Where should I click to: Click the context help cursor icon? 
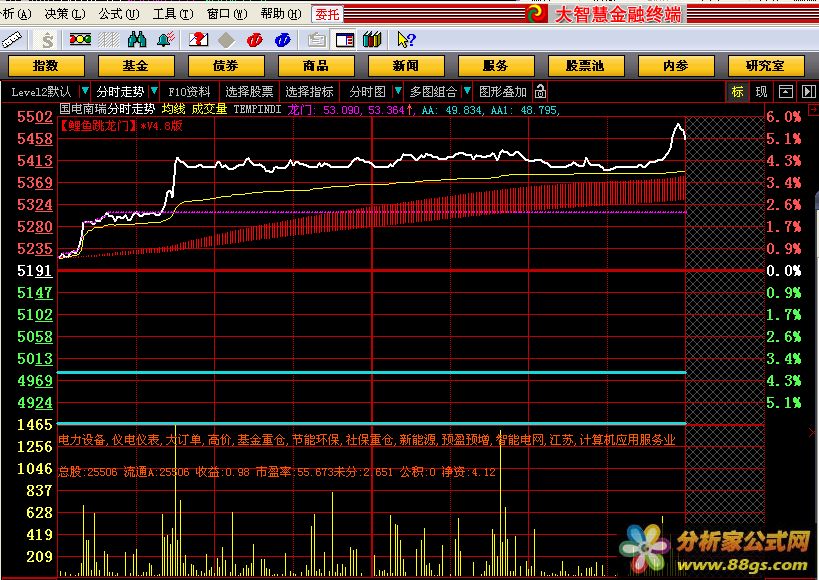(x=406, y=40)
